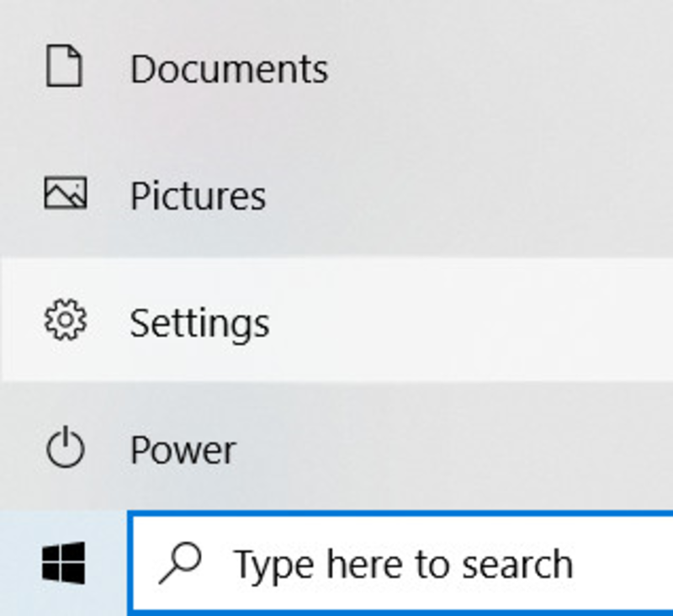The height and width of the screenshot is (616, 673).
Task: Click the Pictures landscape icon
Action: [x=66, y=194]
